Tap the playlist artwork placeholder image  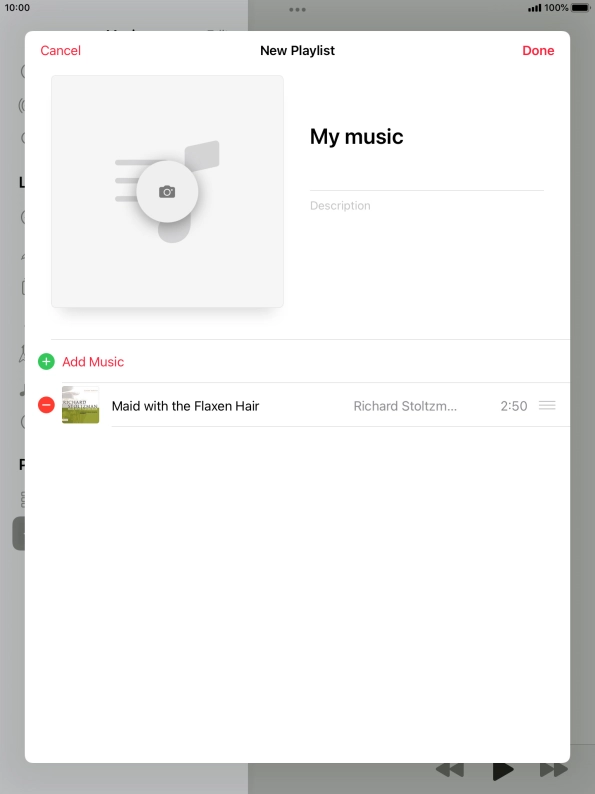pyautogui.click(x=167, y=191)
